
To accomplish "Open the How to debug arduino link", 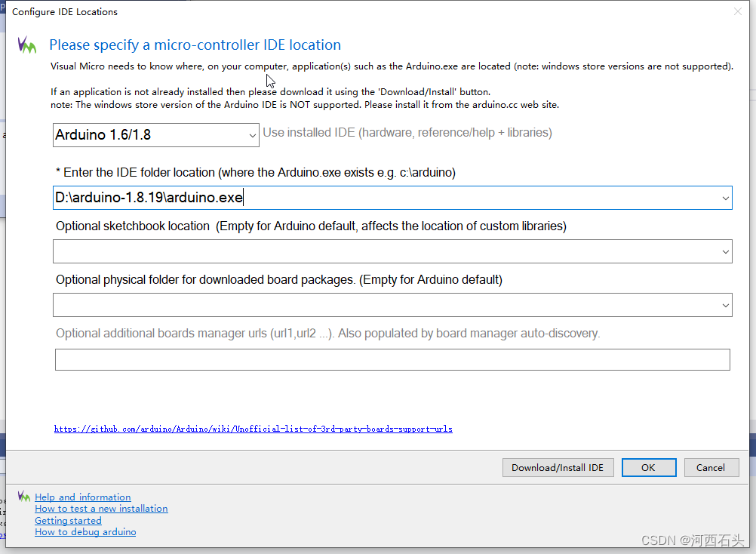I will (x=85, y=532).
